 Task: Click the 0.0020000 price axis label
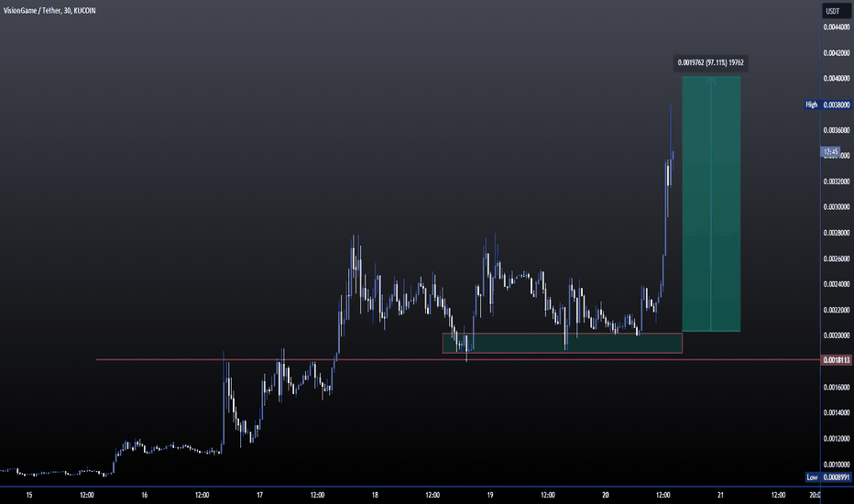coord(836,335)
